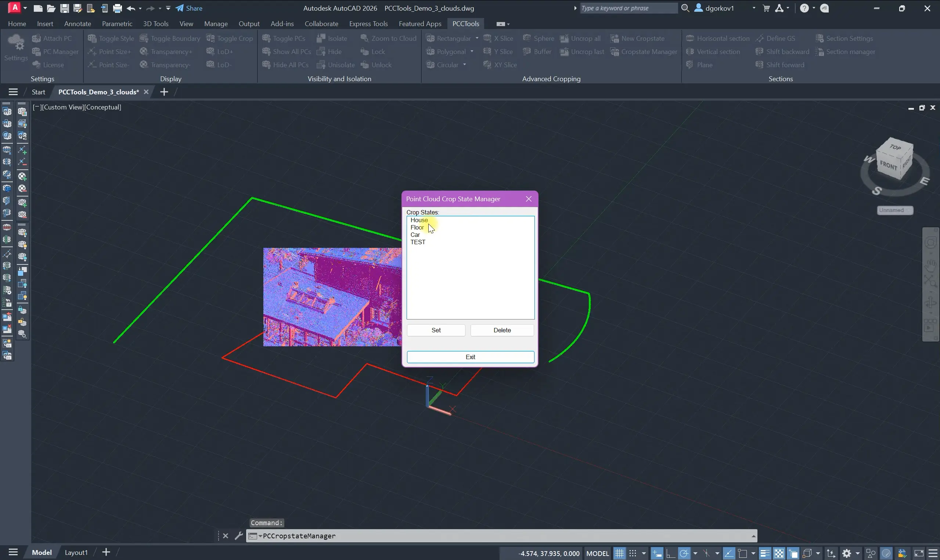Click the command line wrench customize icon

point(238,536)
